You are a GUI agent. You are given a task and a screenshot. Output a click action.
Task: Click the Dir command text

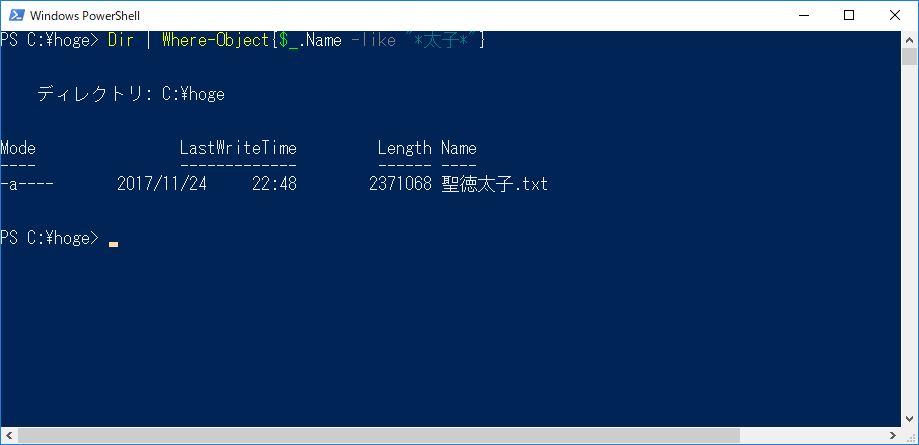[121, 40]
